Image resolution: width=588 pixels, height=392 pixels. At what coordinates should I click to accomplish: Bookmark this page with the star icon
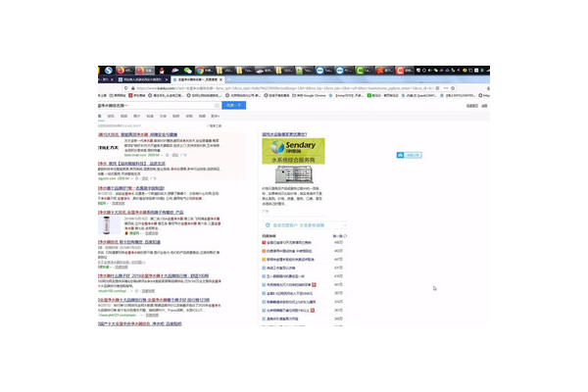[453, 88]
